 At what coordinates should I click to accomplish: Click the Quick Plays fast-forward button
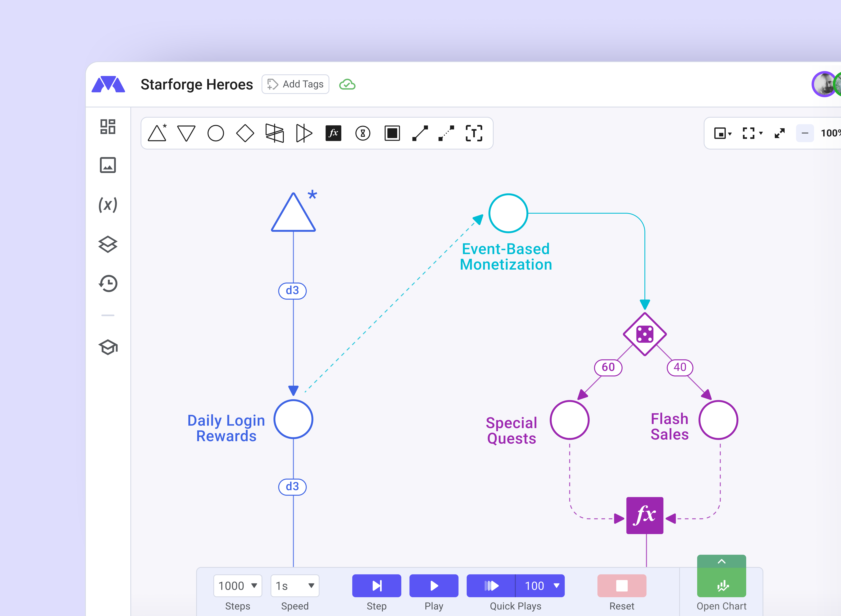pyautogui.click(x=491, y=586)
